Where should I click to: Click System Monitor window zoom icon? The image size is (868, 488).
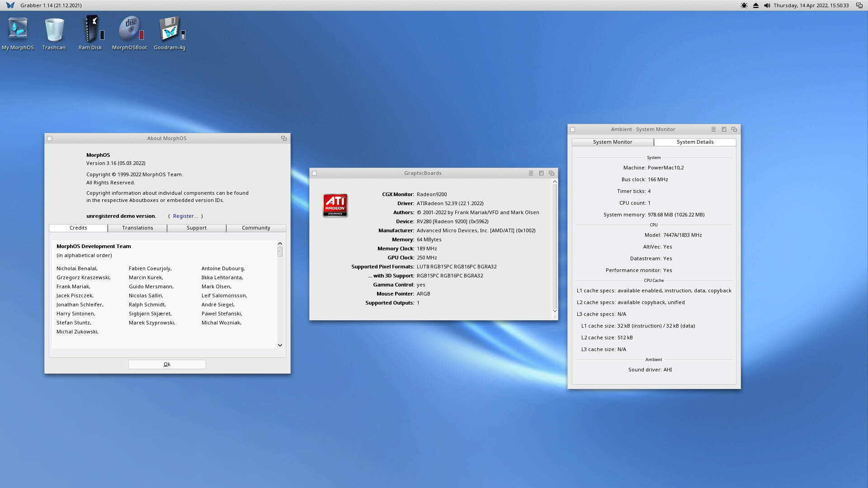(x=724, y=129)
